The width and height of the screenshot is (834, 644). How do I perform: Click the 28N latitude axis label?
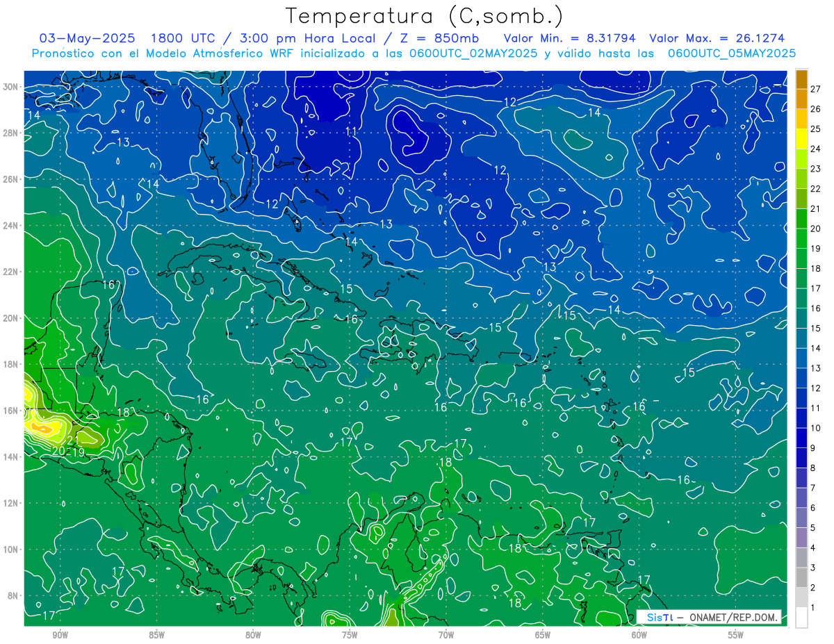[x=12, y=133]
